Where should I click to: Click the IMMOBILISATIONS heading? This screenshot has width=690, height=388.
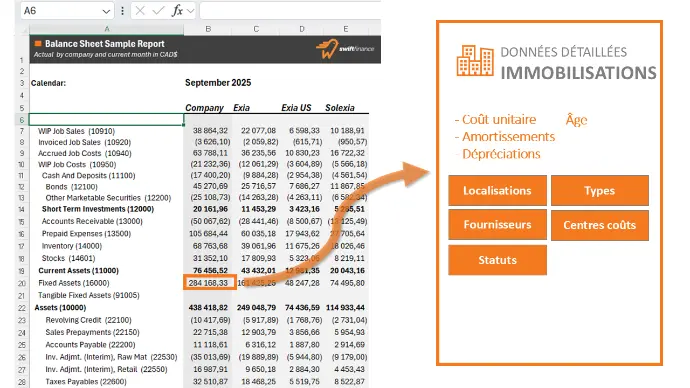pyautogui.click(x=578, y=73)
